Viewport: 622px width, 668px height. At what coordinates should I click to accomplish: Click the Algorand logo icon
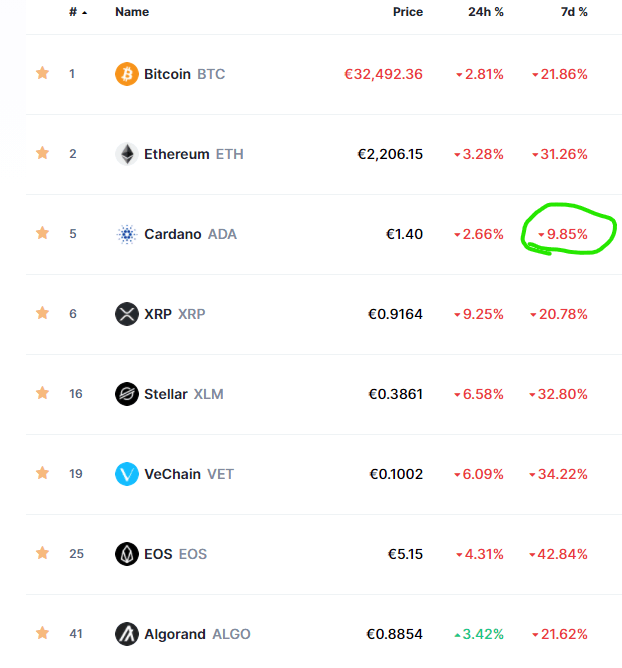click(x=127, y=634)
